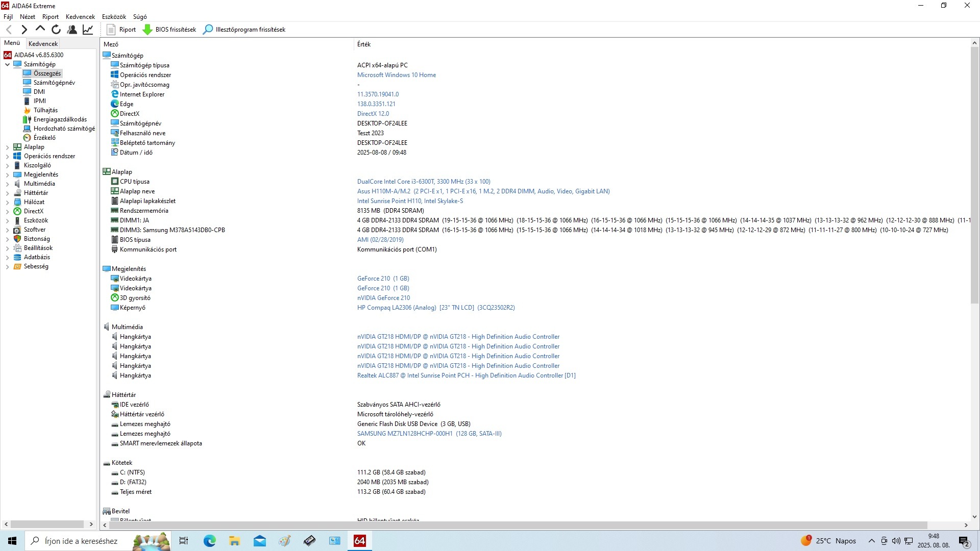Open the graph chart toolbar icon
This screenshot has width=980, height=551.
88,30
